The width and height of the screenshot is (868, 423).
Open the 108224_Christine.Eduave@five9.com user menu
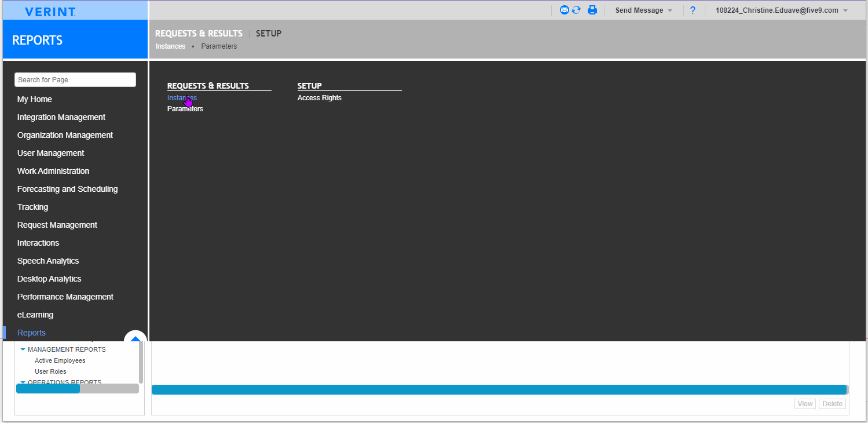coord(782,10)
